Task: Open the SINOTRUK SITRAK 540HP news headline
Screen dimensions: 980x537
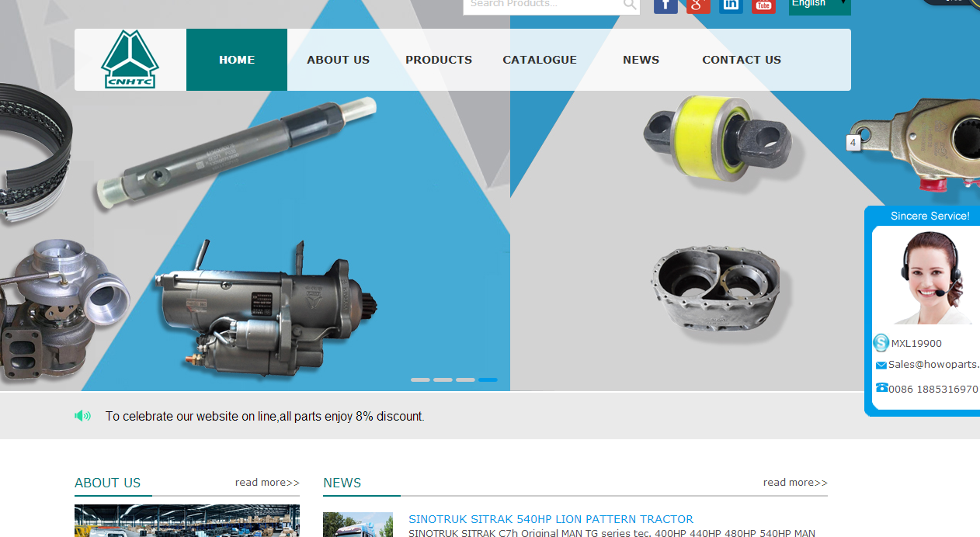Action: click(x=551, y=519)
